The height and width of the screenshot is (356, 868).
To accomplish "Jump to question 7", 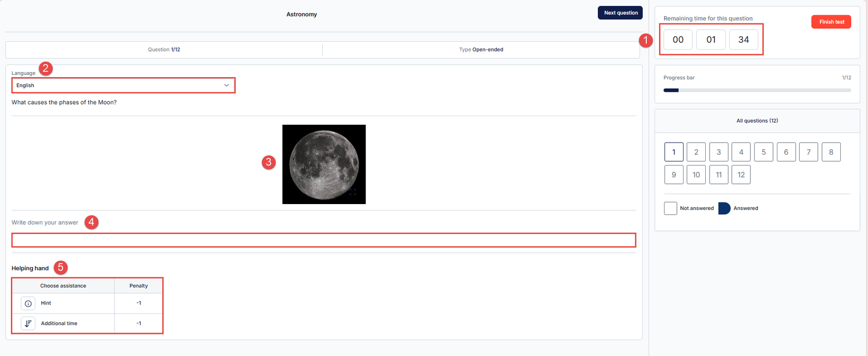I will point(808,152).
